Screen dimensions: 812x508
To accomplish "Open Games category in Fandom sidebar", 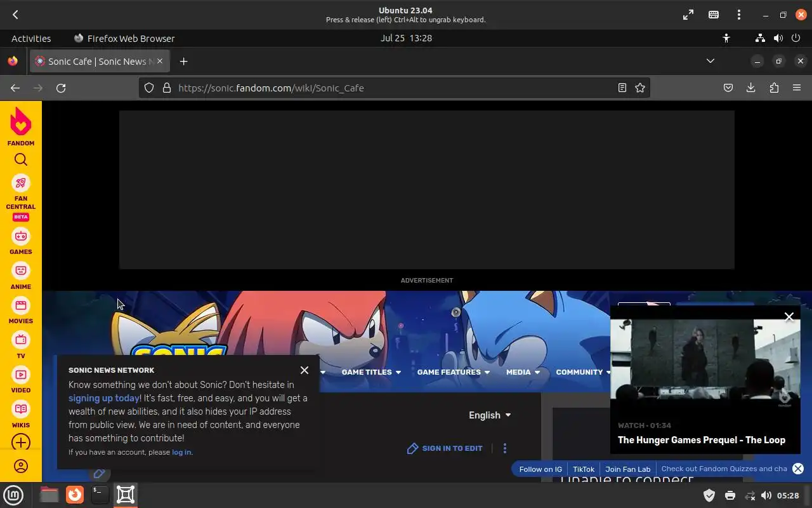I will pyautogui.click(x=21, y=242).
